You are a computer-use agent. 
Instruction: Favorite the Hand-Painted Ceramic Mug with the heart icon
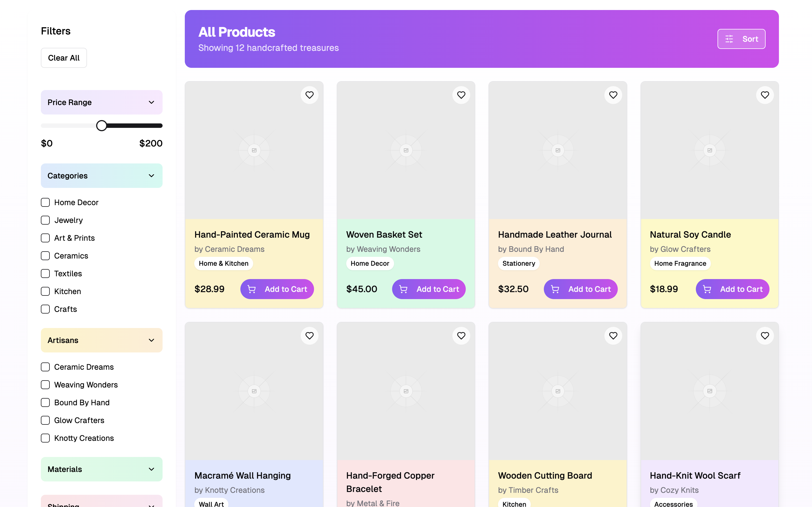[309, 95]
